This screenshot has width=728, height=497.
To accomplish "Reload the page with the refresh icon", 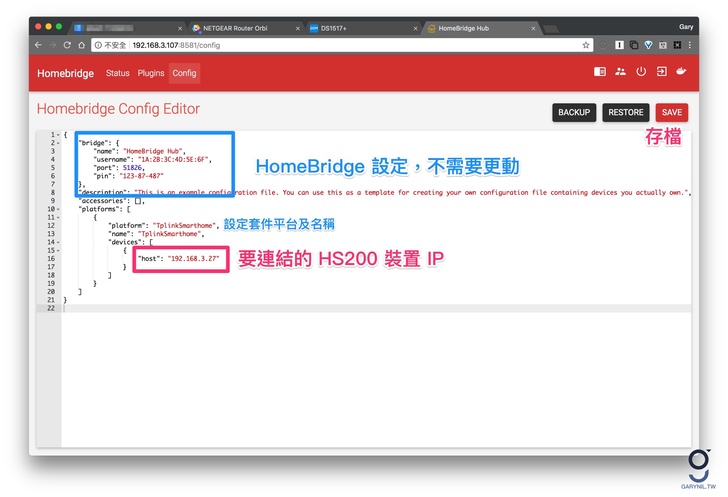I will pos(67,45).
